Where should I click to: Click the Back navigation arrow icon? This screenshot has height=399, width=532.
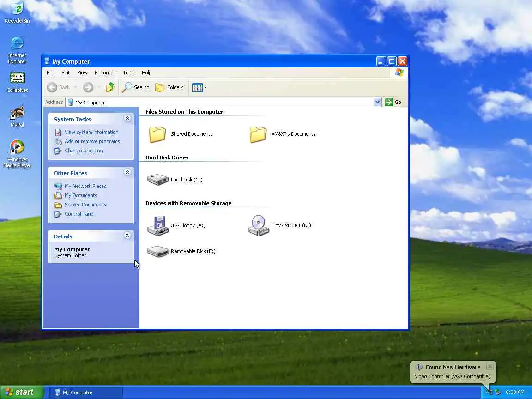52,87
